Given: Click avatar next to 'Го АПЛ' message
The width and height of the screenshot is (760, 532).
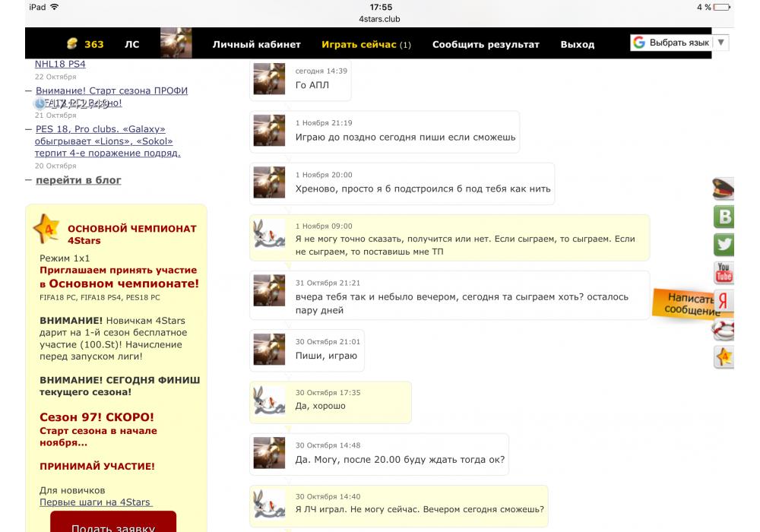Looking at the screenshot, I should click(269, 78).
